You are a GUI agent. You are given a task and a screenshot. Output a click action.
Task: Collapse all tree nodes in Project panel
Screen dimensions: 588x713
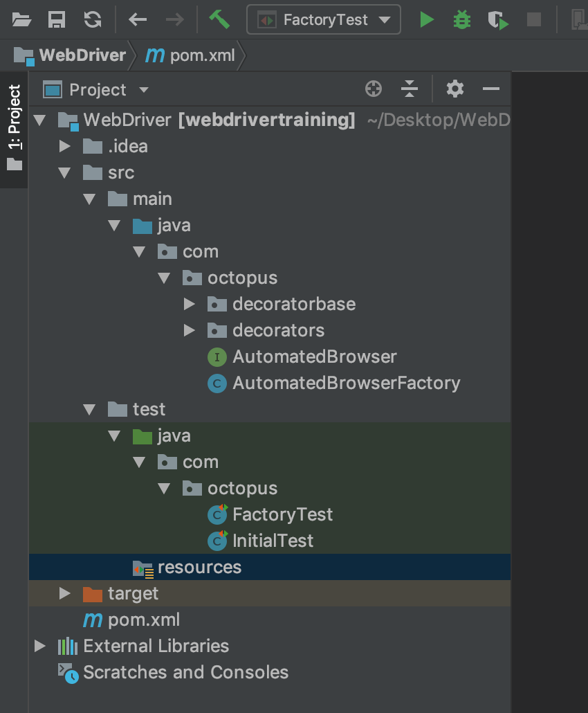tap(410, 89)
